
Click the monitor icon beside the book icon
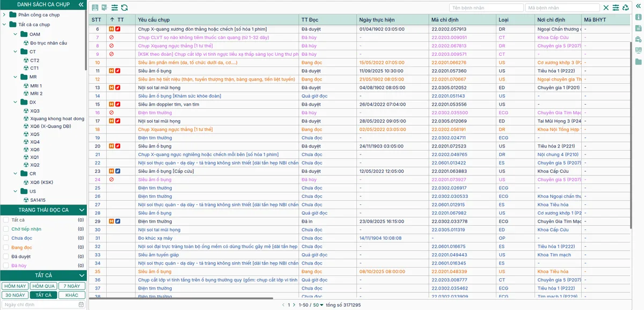coord(104,8)
